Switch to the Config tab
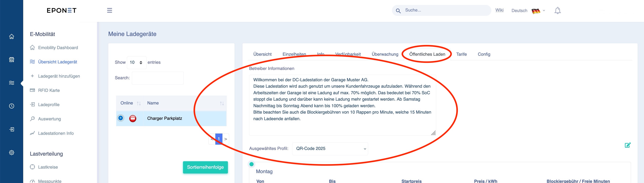Screen dimensions: 644x183 pos(484,54)
